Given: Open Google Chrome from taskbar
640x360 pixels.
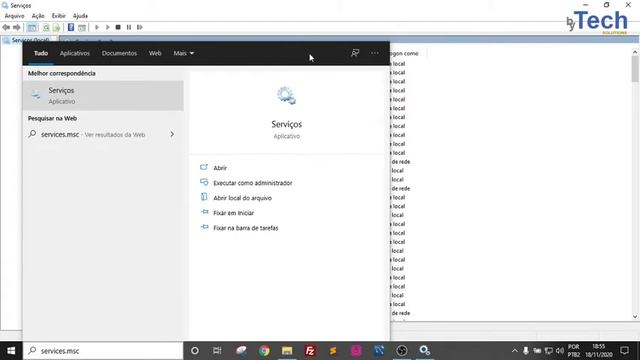Looking at the screenshot, I should tap(264, 351).
